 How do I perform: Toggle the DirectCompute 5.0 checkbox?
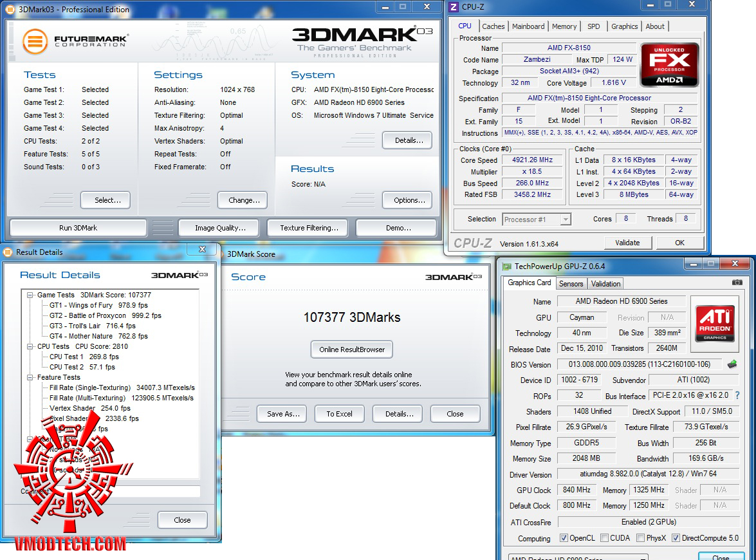676,538
